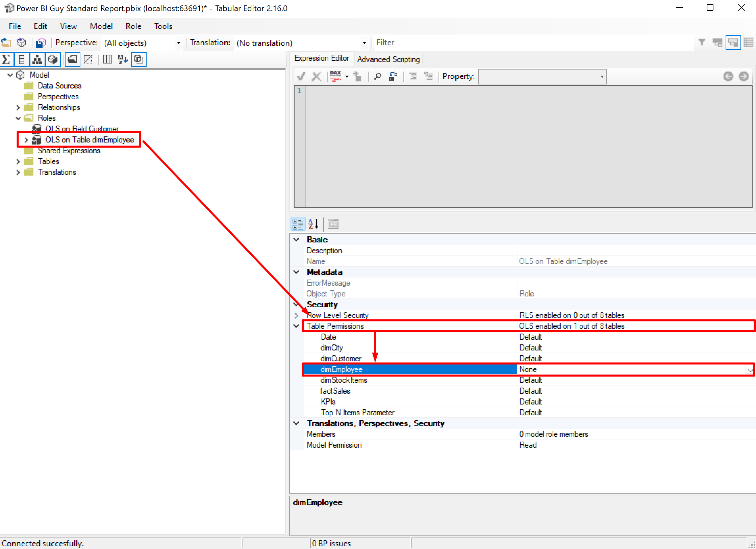
Task: Open the search icon in the Expression Editor
Action: click(377, 76)
